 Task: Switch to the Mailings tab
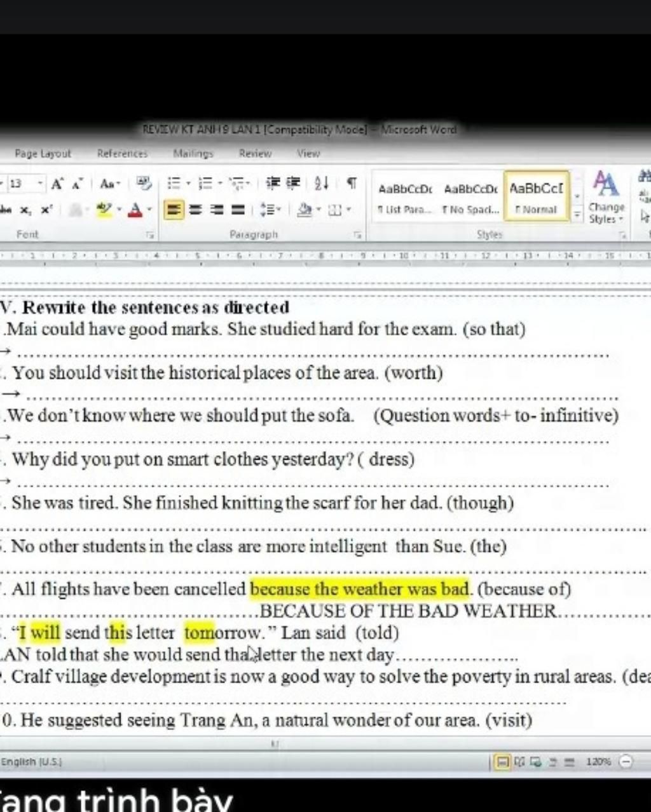coord(193,154)
